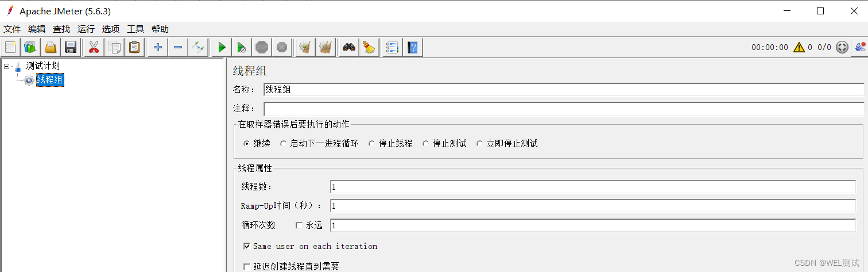Select the 启动下一进程循环 radio option
Viewport: 868px width, 272px height.
click(283, 144)
